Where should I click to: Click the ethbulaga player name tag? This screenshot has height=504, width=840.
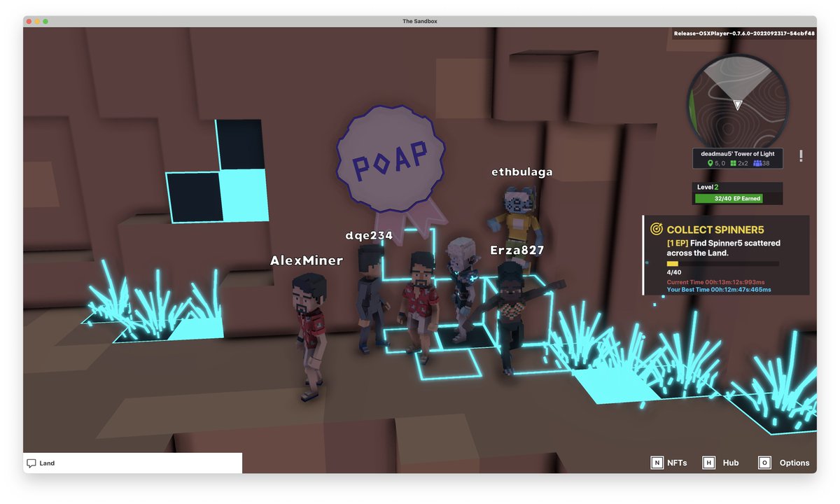pyautogui.click(x=522, y=171)
